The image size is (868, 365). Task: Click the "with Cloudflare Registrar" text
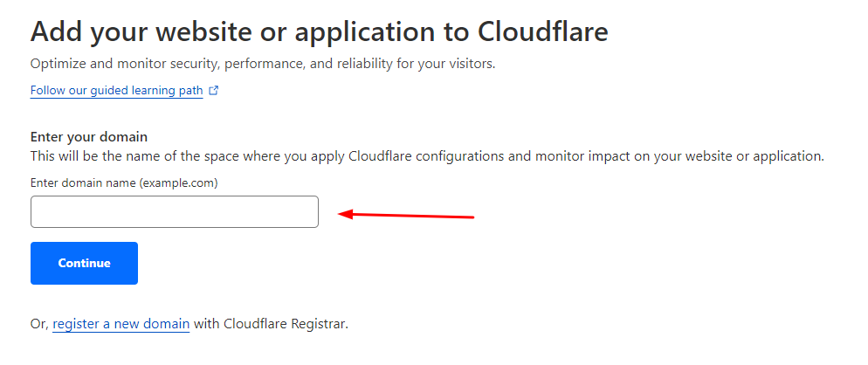271,324
